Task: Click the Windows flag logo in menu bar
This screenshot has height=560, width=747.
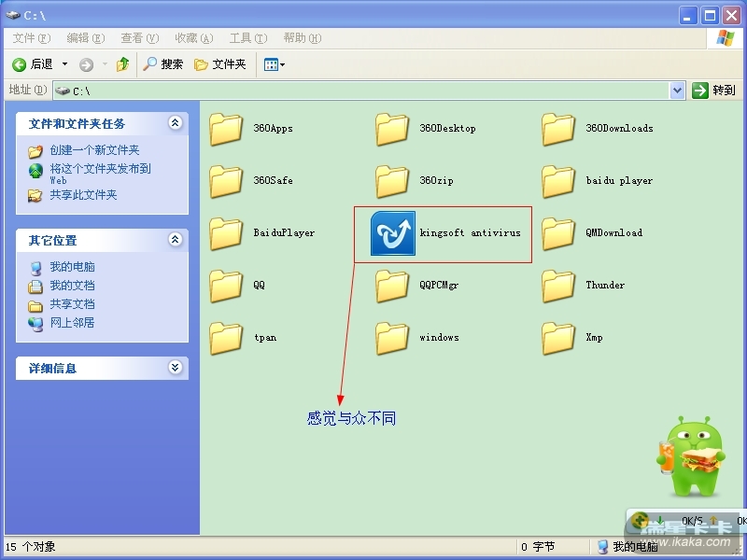Action: (726, 37)
